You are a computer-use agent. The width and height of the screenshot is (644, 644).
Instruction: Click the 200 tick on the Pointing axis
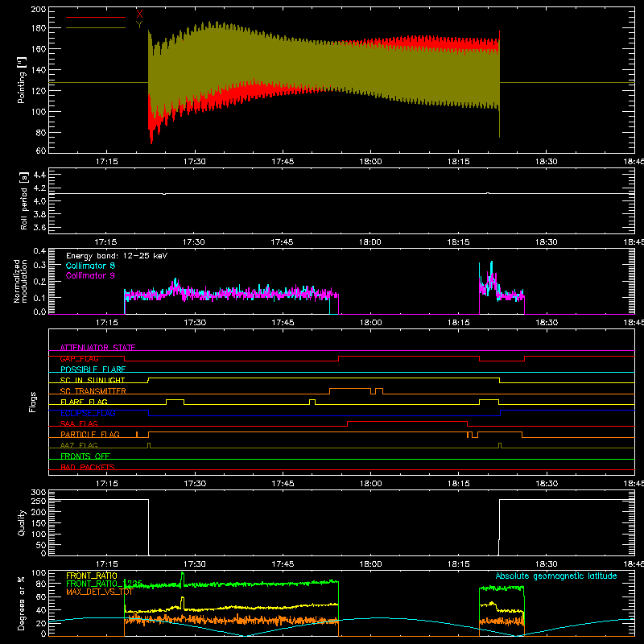(x=39, y=9)
